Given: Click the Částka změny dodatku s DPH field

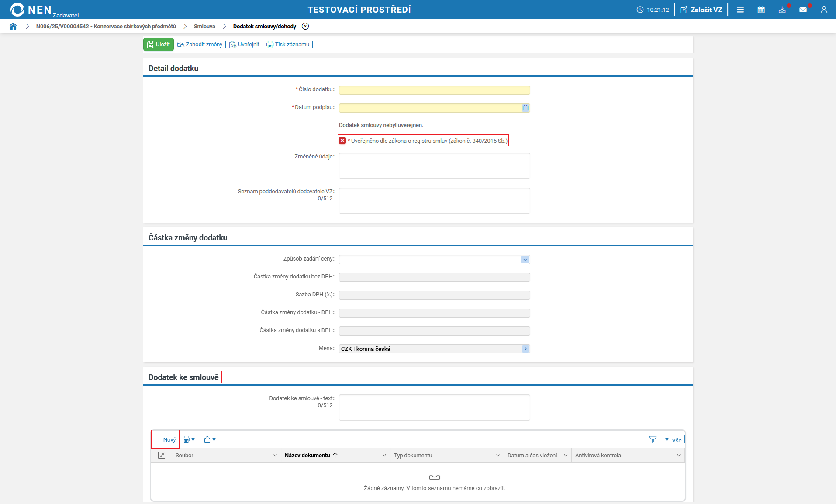Looking at the screenshot, I should tap(435, 331).
